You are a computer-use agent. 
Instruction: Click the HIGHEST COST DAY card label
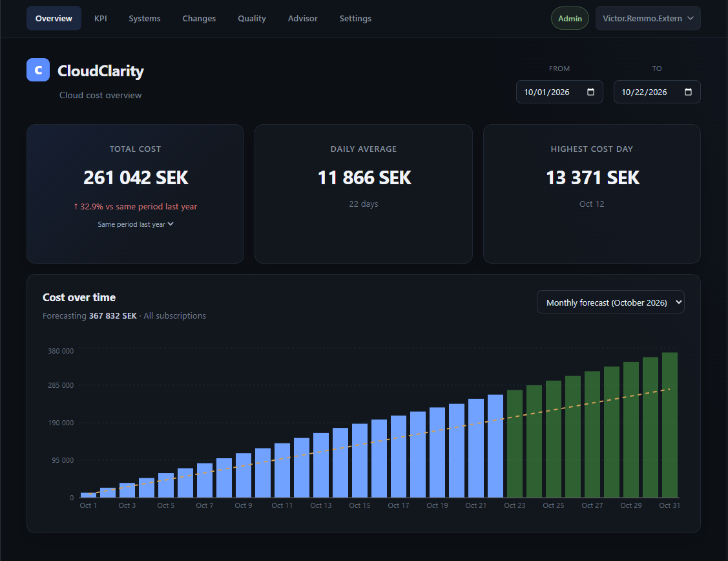pos(592,149)
